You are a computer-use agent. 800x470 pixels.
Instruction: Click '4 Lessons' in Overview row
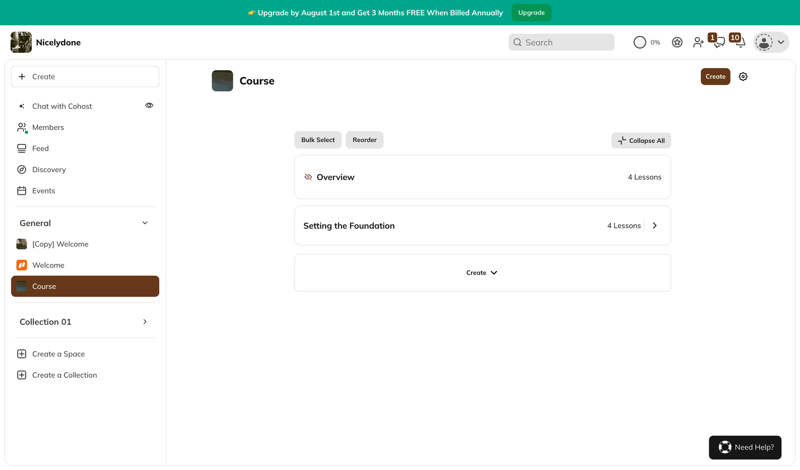coord(644,177)
